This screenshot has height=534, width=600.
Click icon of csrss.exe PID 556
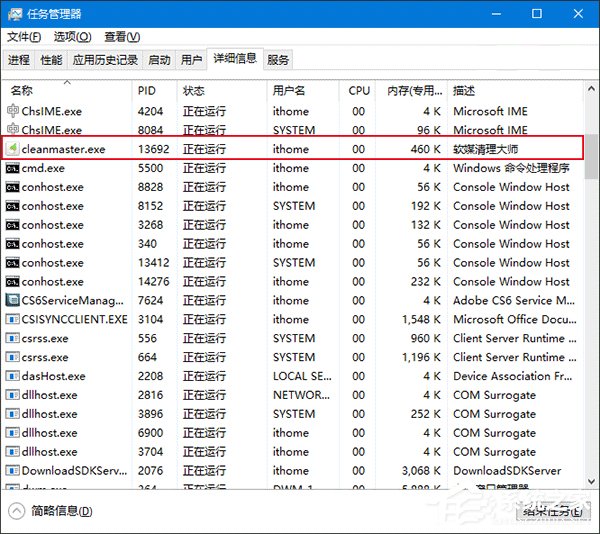(13, 338)
